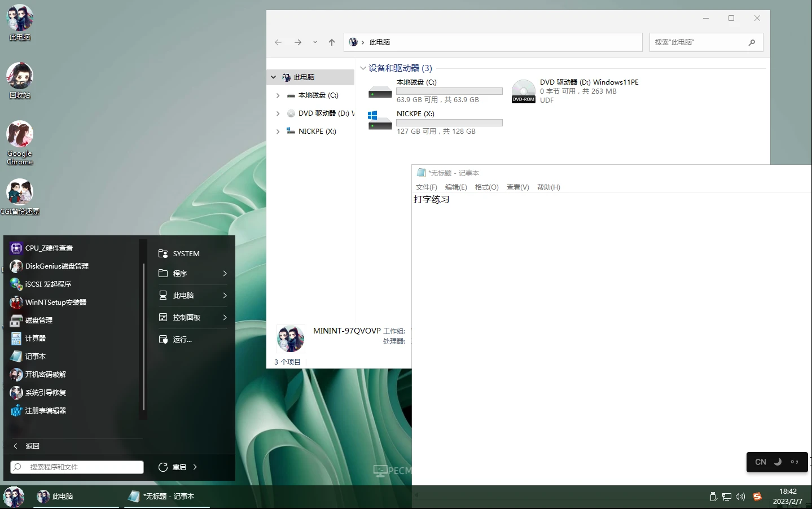Expand DVD 驱动器 (D:) tree node

(278, 113)
